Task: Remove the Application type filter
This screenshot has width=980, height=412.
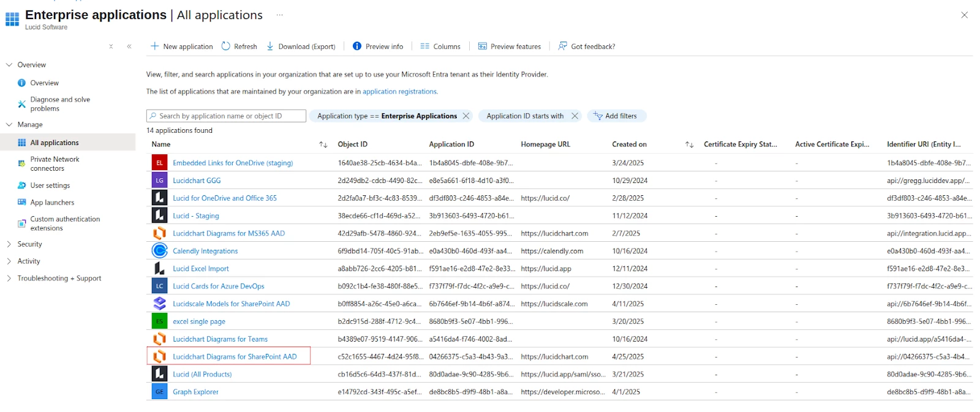Action: pyautogui.click(x=466, y=116)
